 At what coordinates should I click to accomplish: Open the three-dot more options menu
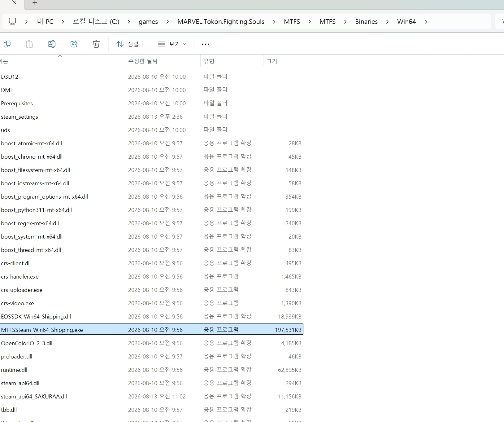click(x=206, y=44)
